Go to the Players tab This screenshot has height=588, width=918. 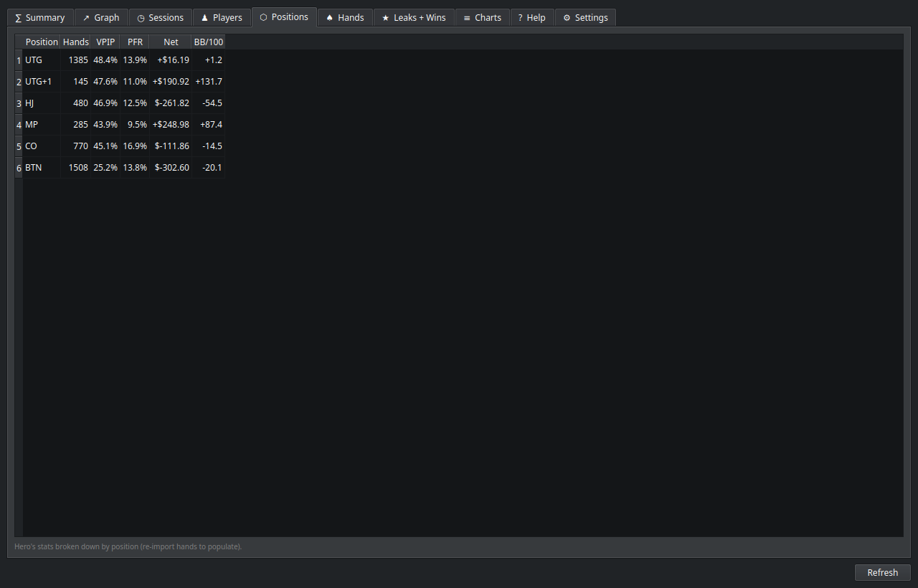coord(222,17)
